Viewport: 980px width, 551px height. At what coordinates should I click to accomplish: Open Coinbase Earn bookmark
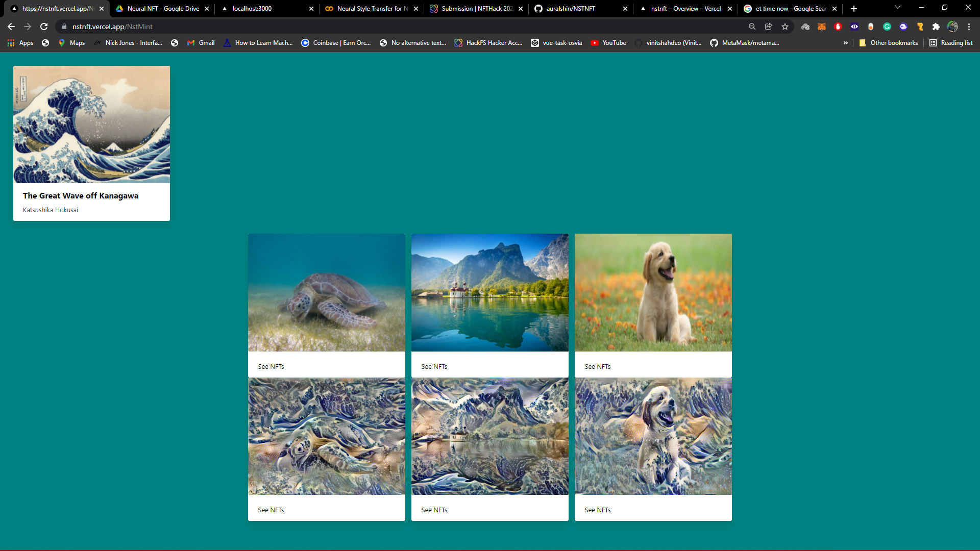click(336, 43)
